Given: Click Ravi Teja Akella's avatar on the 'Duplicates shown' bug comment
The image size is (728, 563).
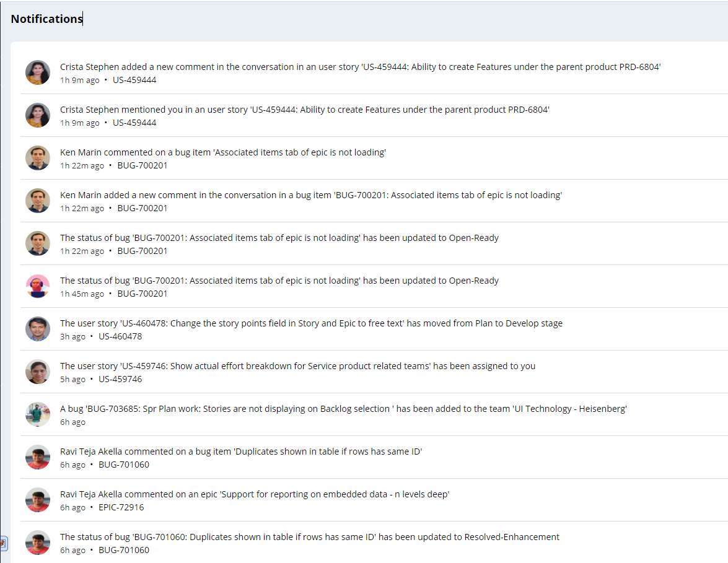Looking at the screenshot, I should tap(38, 456).
